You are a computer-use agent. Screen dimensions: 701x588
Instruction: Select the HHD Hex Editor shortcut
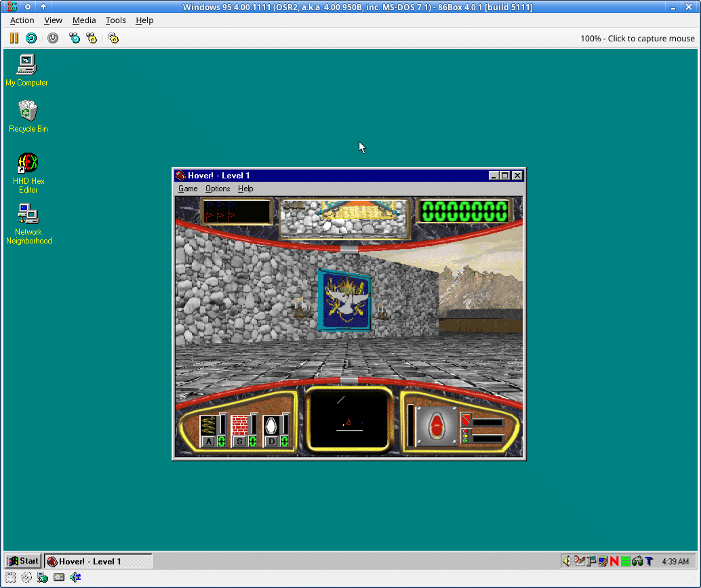pyautogui.click(x=28, y=173)
